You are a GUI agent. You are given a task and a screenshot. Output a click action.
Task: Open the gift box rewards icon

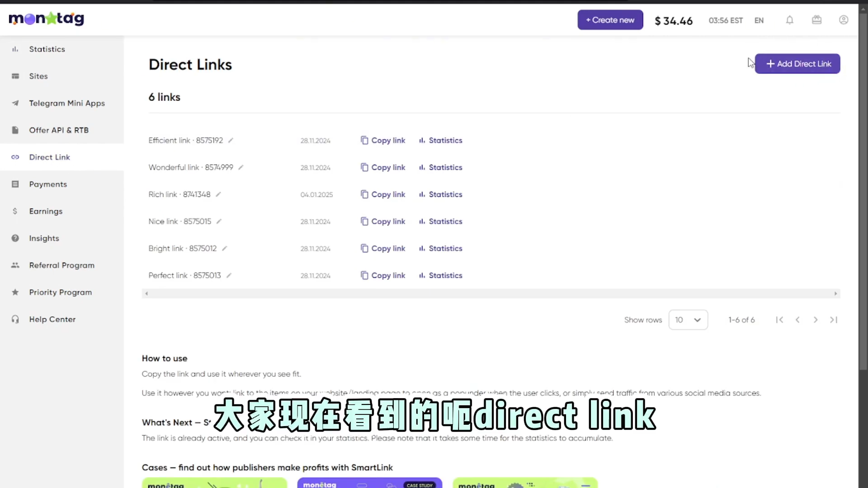816,20
